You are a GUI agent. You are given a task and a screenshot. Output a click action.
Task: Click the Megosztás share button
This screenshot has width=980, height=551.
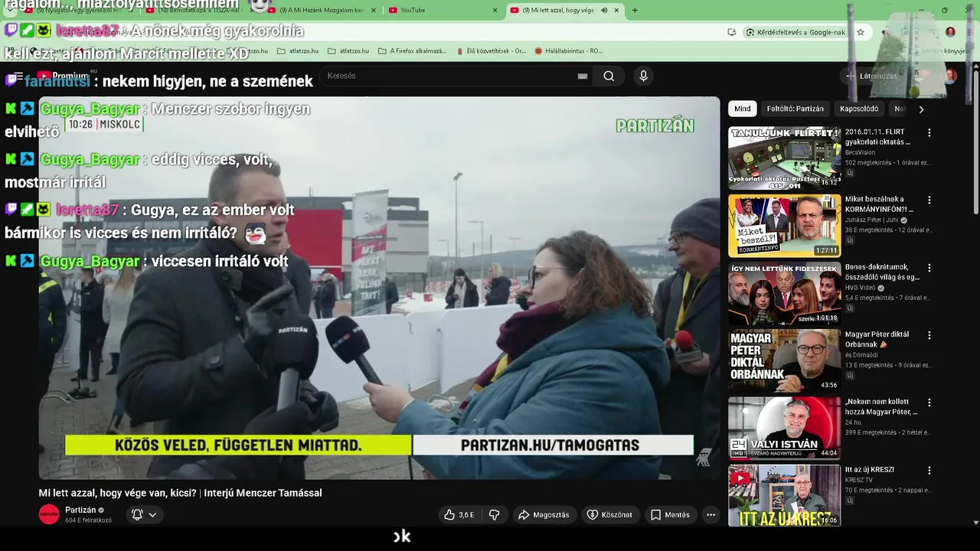pyautogui.click(x=544, y=515)
